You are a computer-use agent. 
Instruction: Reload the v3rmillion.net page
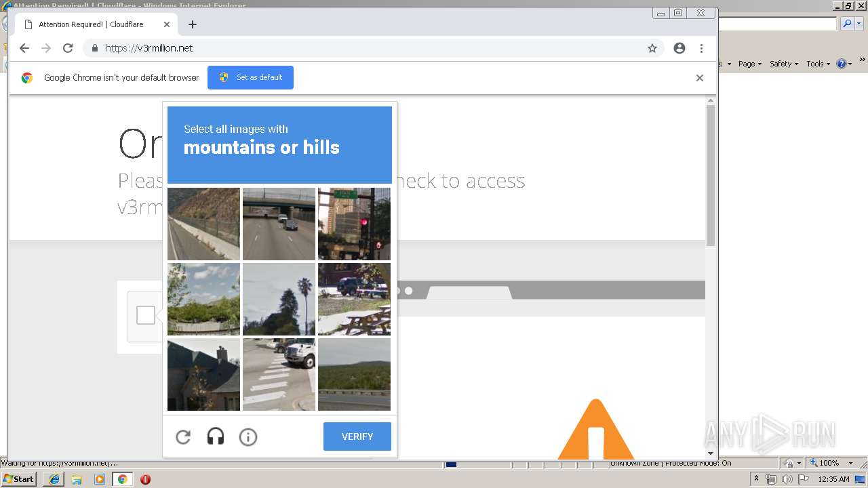tap(68, 48)
